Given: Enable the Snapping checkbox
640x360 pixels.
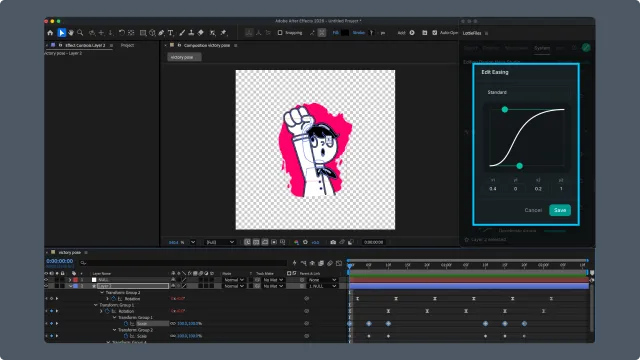Looking at the screenshot, I should (x=280, y=33).
